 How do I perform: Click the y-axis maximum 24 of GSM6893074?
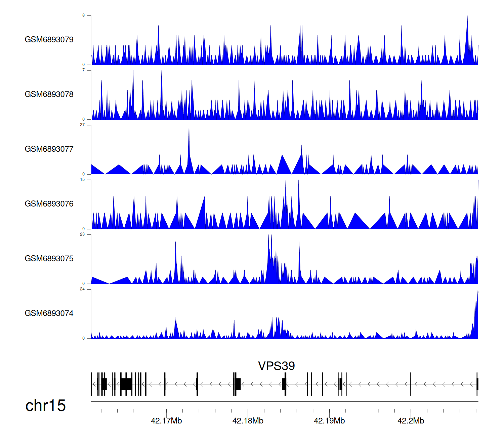82,289
